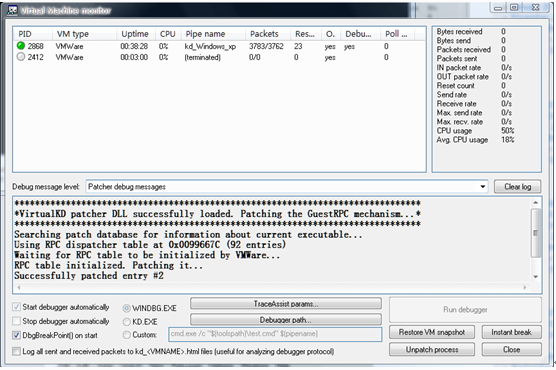556x370 pixels.
Task: Click log line 'Searching patch database'
Action: [x=188, y=234]
